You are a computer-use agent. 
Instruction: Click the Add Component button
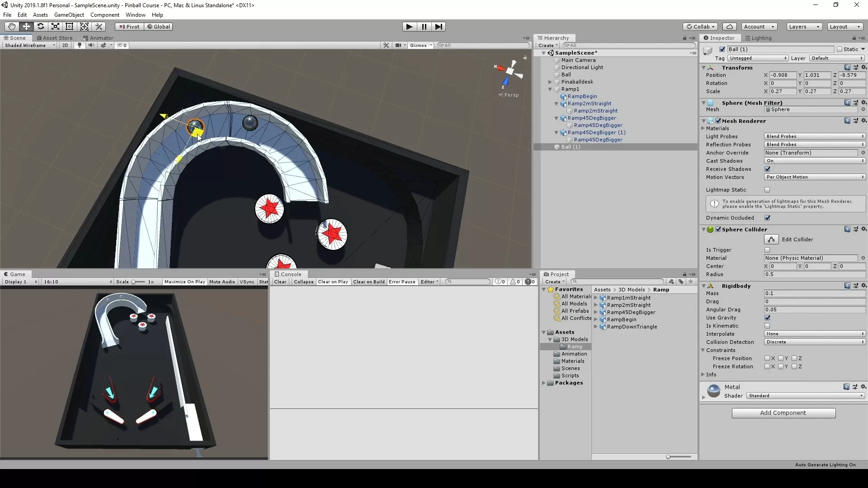tap(783, 413)
